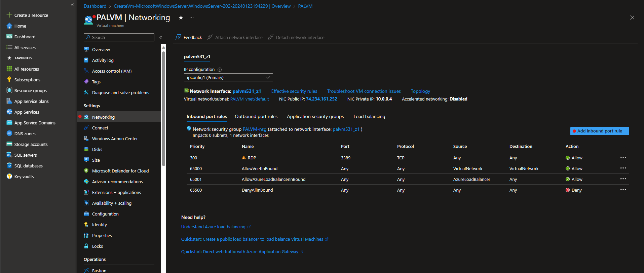Click info icon beside IP configuration

[220, 70]
